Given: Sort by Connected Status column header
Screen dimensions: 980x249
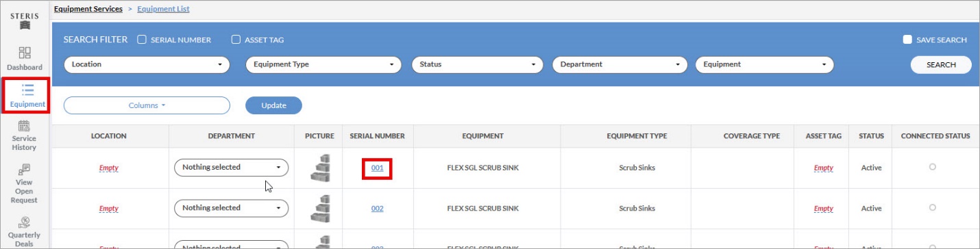Looking at the screenshot, I should 935,136.
